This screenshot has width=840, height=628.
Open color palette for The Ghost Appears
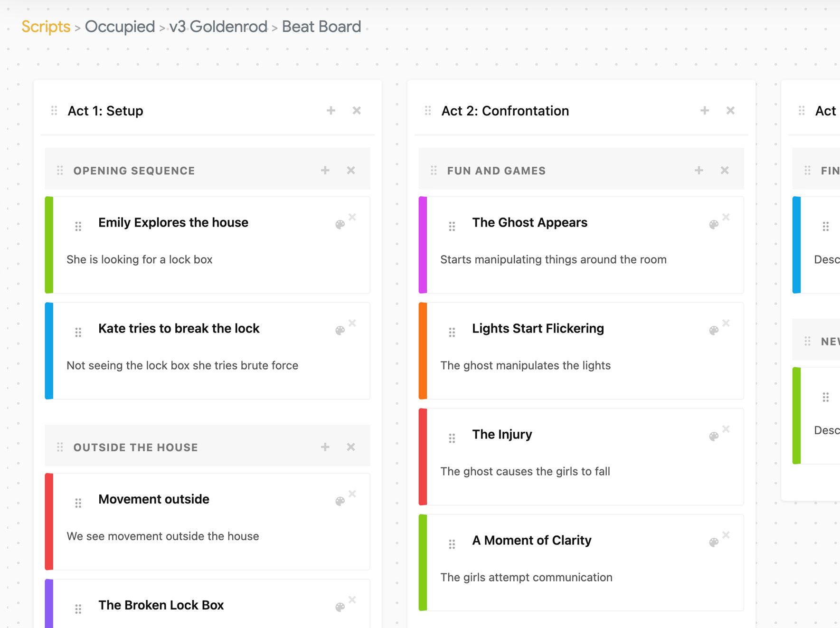[714, 225]
